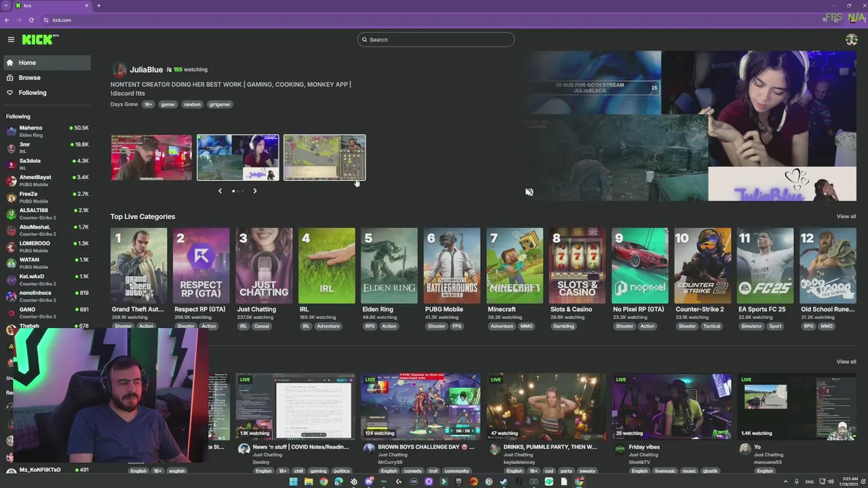Image resolution: width=868 pixels, height=488 pixels.
Task: Open Grand Theft Auto category card
Action: point(139,266)
